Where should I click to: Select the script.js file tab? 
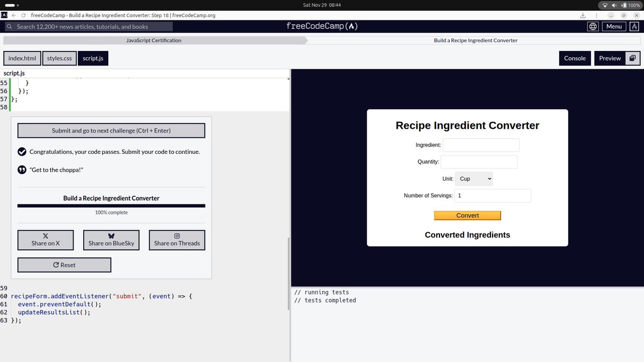click(x=93, y=58)
